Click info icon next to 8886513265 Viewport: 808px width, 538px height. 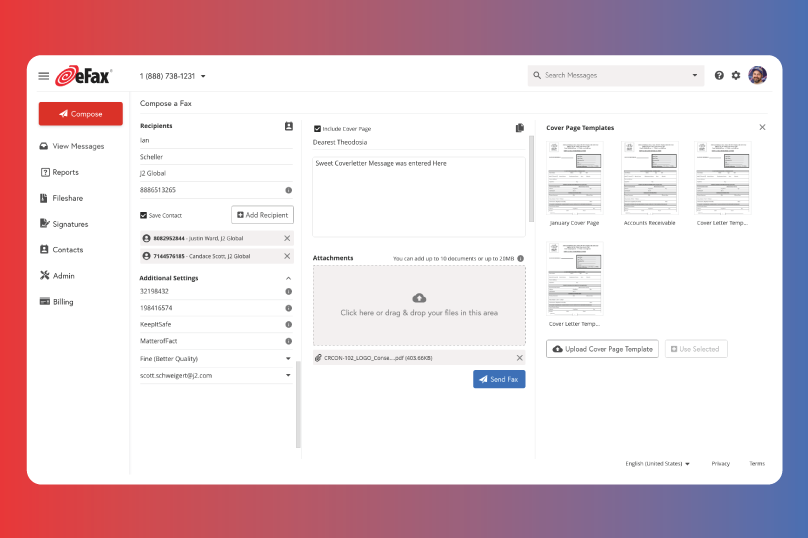(289, 190)
